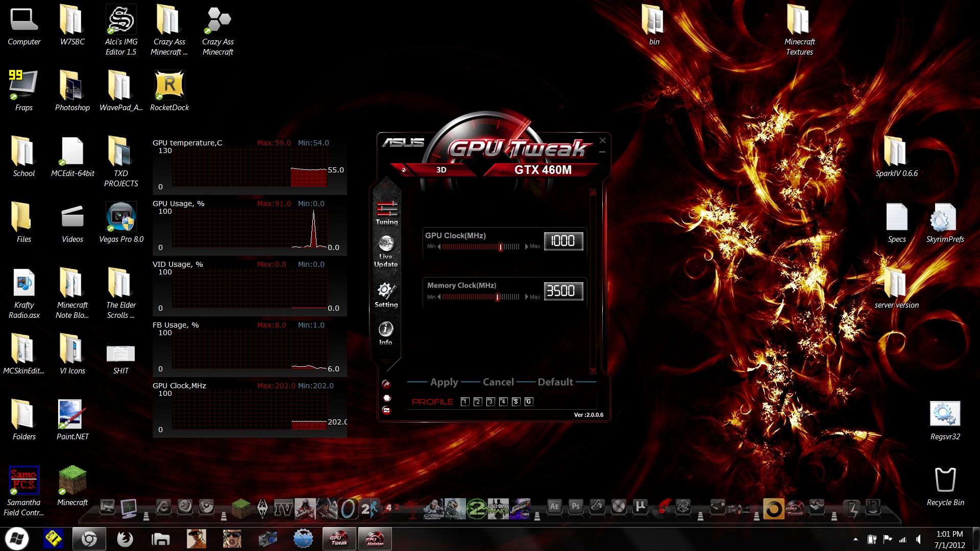980x551 pixels.
Task: Launch GTA IV from the RocketDock
Action: point(283,508)
